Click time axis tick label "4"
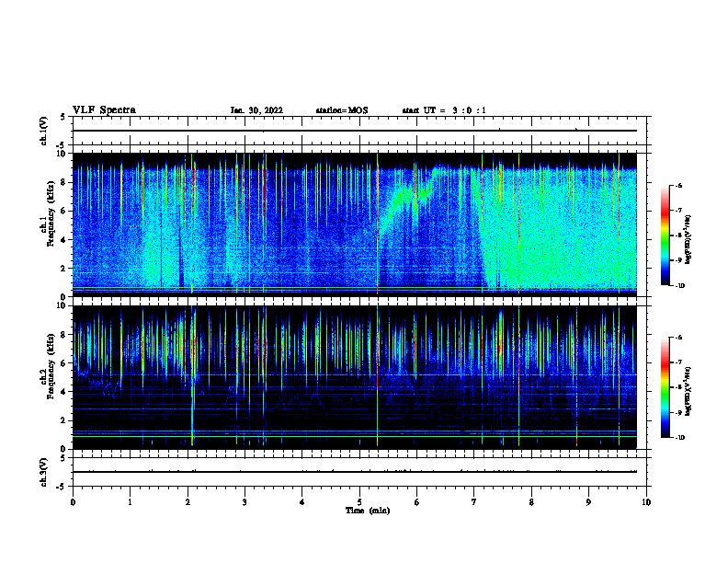Screen dimensions: 728x563 coord(302,502)
